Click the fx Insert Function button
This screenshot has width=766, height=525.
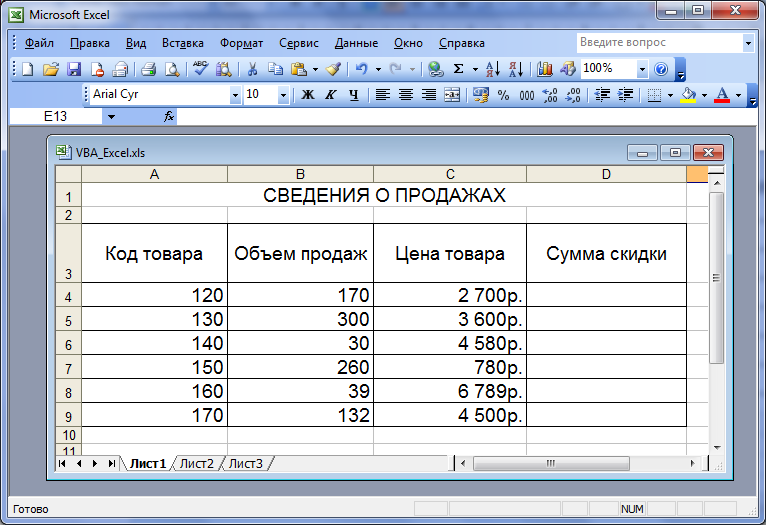pyautogui.click(x=169, y=117)
